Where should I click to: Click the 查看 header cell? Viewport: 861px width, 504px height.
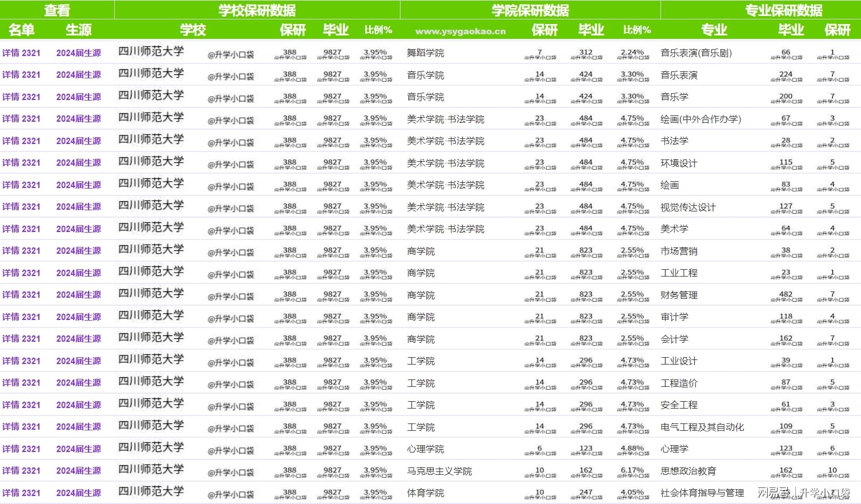(57, 10)
